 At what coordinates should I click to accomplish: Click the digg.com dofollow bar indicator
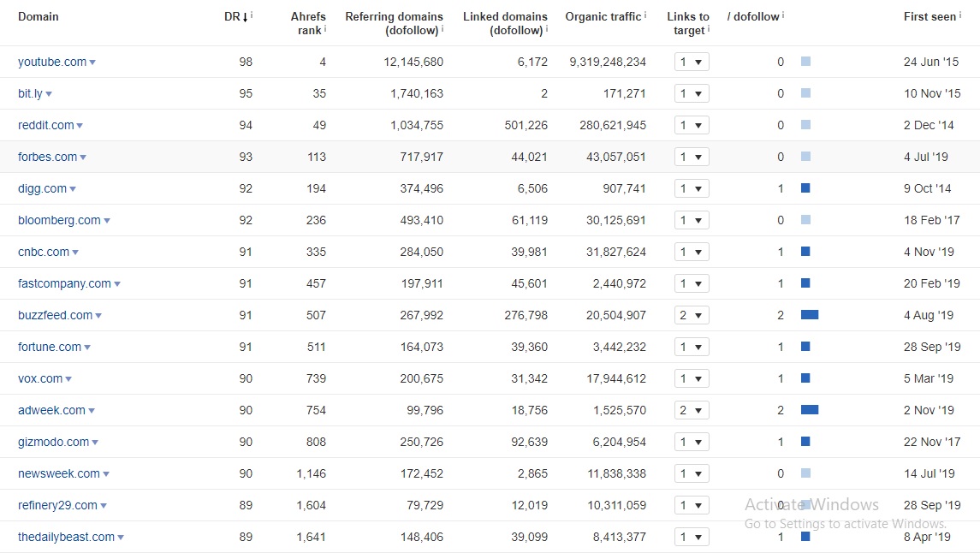point(805,187)
